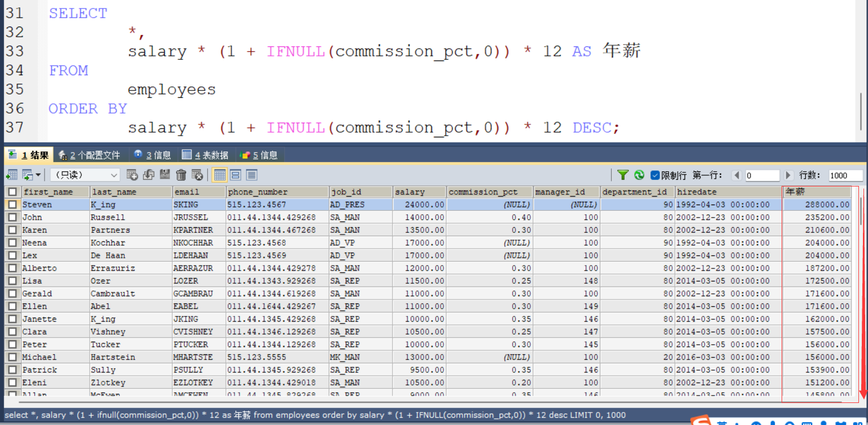This screenshot has height=425, width=868.
Task: Switch to text view mode
Action: coord(251,175)
